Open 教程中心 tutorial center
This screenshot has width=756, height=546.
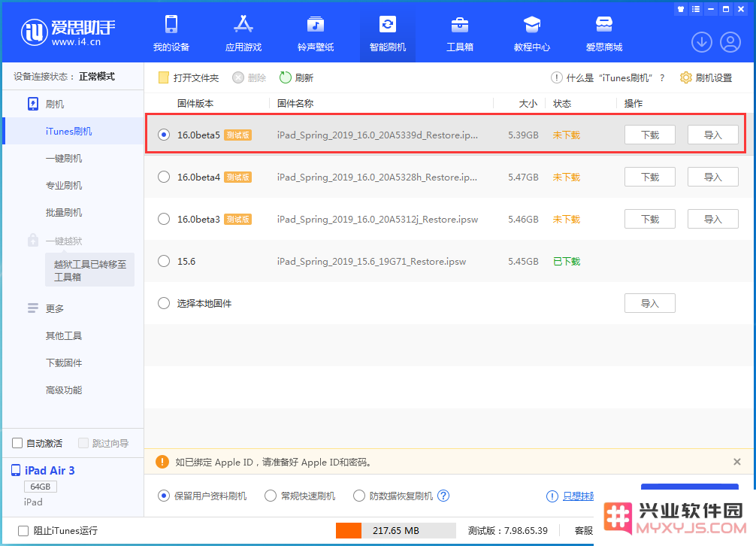pos(532,33)
